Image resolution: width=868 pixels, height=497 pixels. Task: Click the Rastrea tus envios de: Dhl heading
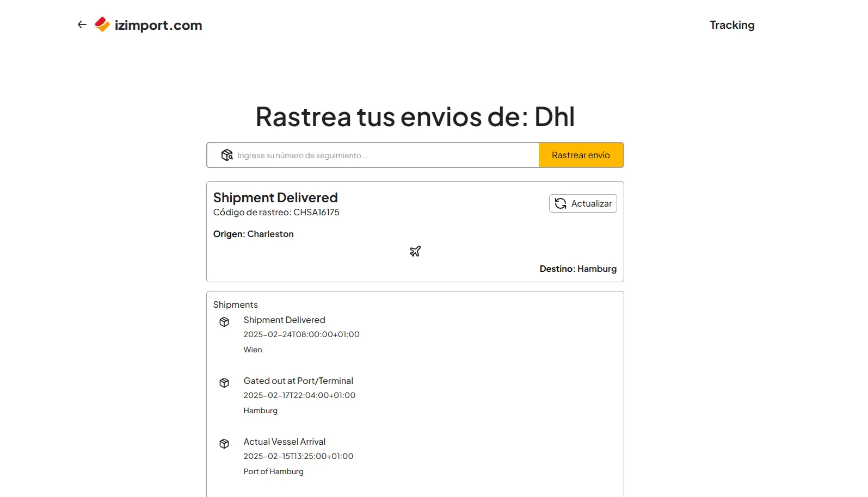coord(415,116)
